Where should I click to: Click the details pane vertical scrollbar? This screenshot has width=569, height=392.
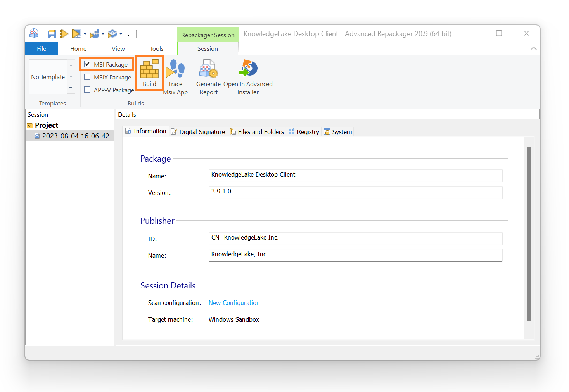(x=529, y=234)
